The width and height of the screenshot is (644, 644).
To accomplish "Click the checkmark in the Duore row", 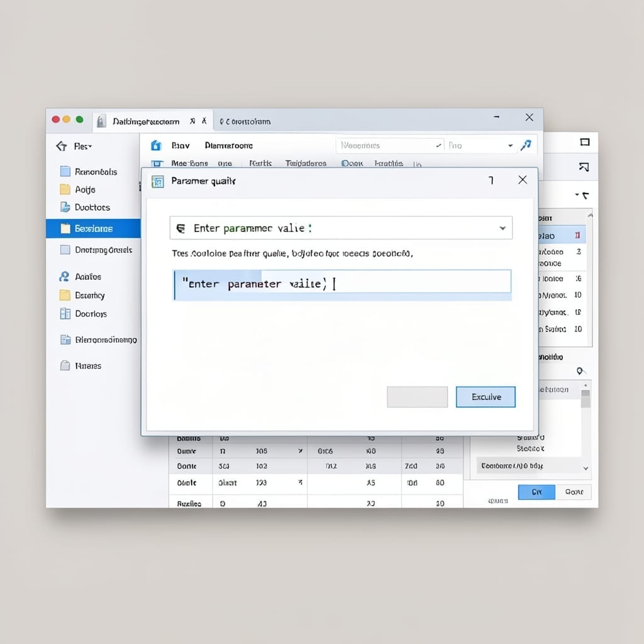I will tap(300, 451).
